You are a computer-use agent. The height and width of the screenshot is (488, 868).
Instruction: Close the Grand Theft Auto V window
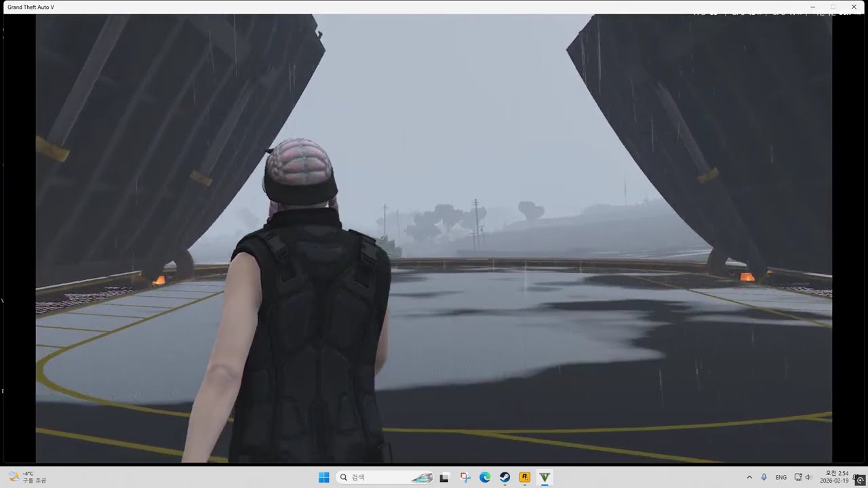tap(854, 7)
